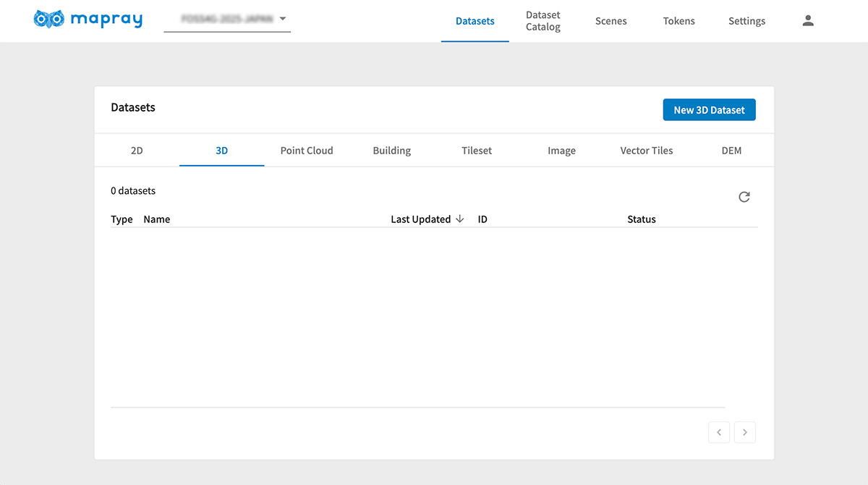
Task: Refresh the datasets list
Action: tap(744, 197)
